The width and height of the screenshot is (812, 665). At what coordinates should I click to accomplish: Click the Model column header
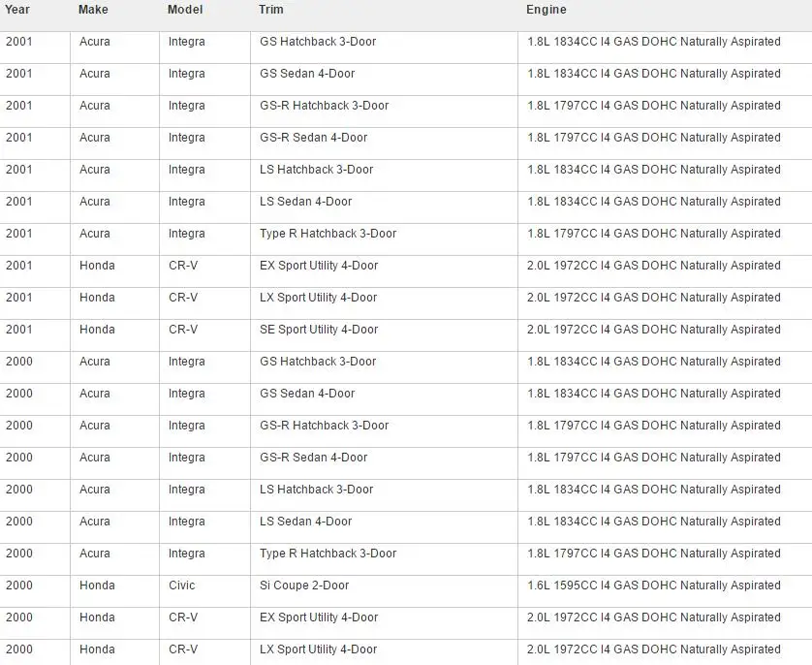click(x=185, y=10)
